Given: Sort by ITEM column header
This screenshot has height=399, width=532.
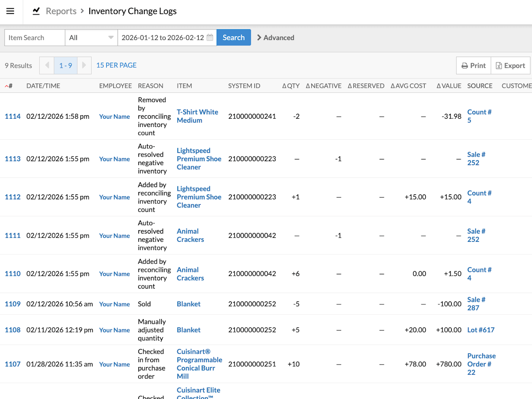Looking at the screenshot, I should pos(184,86).
